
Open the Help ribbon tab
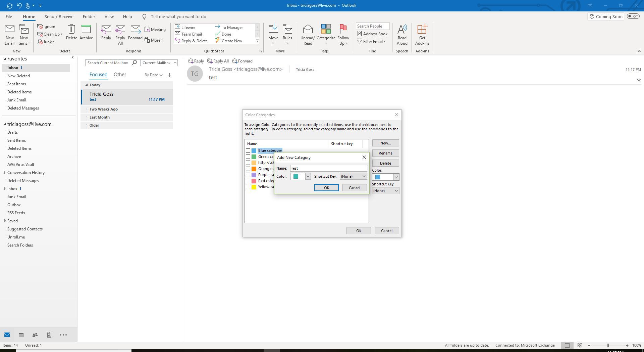[x=127, y=16]
